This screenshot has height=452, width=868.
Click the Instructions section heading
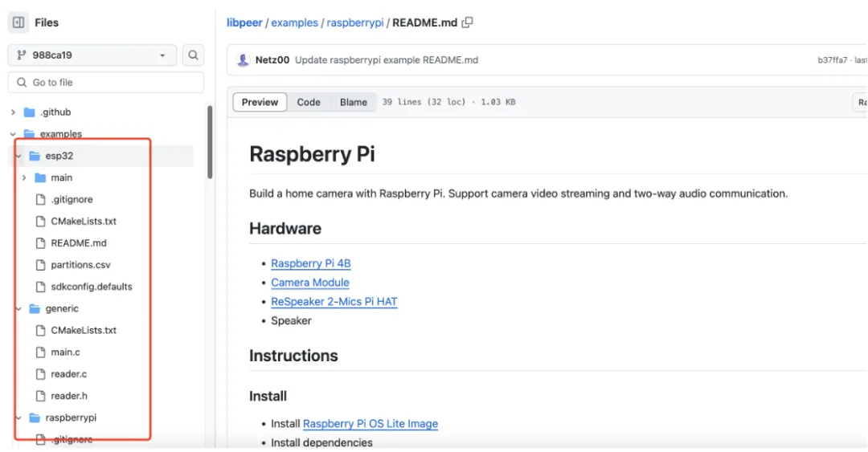pos(293,356)
